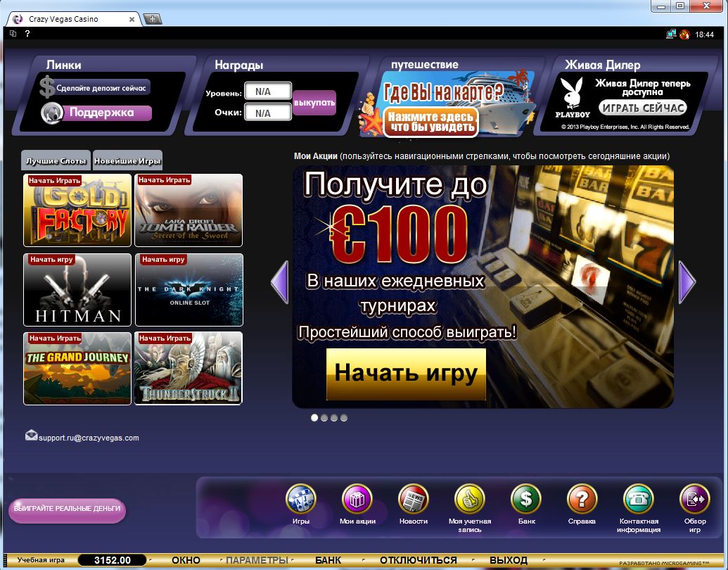Click ОТКЛЮЧИТЬСЯ in the bottom bar

419,560
